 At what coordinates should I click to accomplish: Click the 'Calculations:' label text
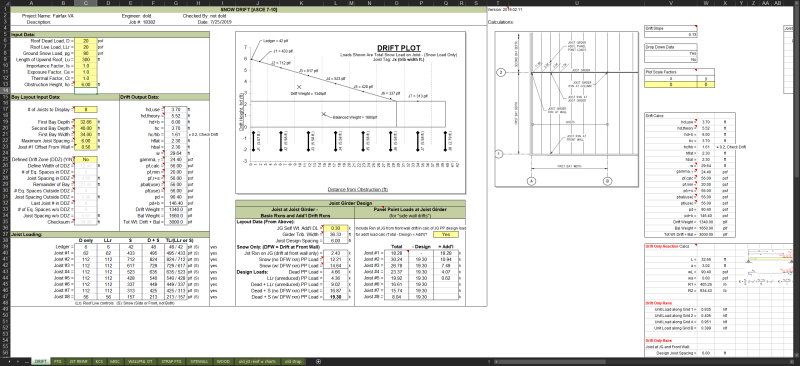point(500,22)
